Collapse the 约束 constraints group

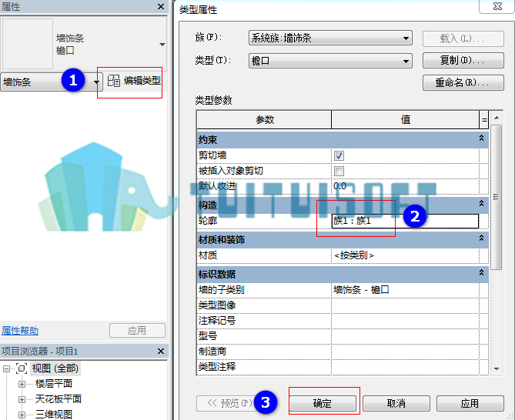point(481,138)
